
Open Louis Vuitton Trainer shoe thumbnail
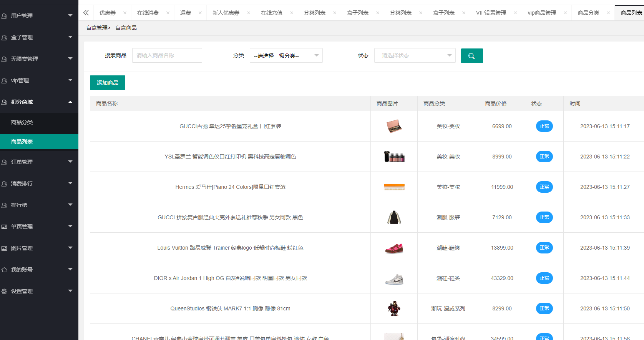coord(394,248)
